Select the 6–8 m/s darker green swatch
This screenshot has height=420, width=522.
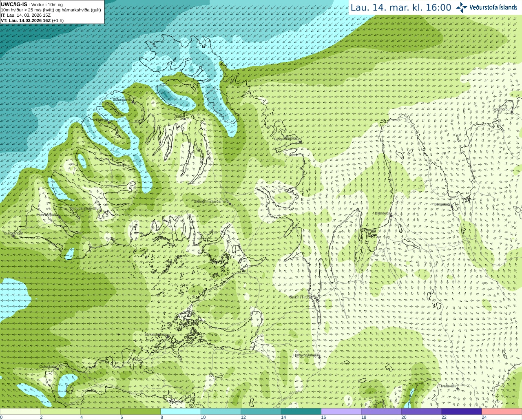coord(140,411)
